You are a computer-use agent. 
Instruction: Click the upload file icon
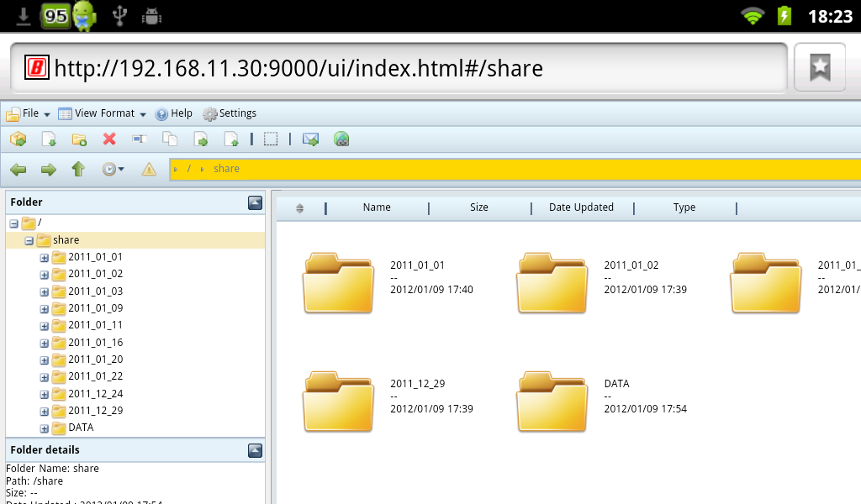[231, 139]
